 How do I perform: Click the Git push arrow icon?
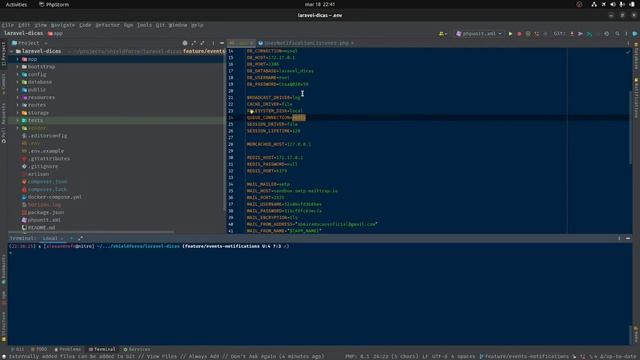click(x=580, y=34)
